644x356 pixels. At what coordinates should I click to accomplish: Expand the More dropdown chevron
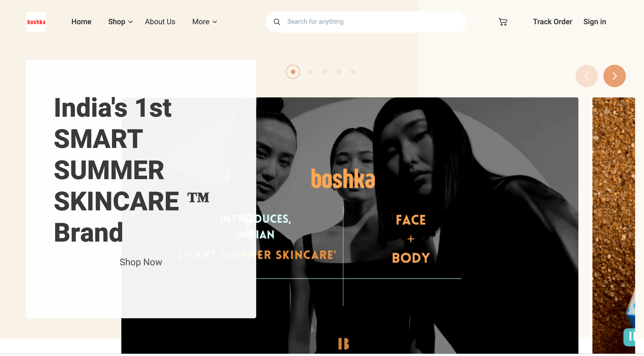coord(214,22)
